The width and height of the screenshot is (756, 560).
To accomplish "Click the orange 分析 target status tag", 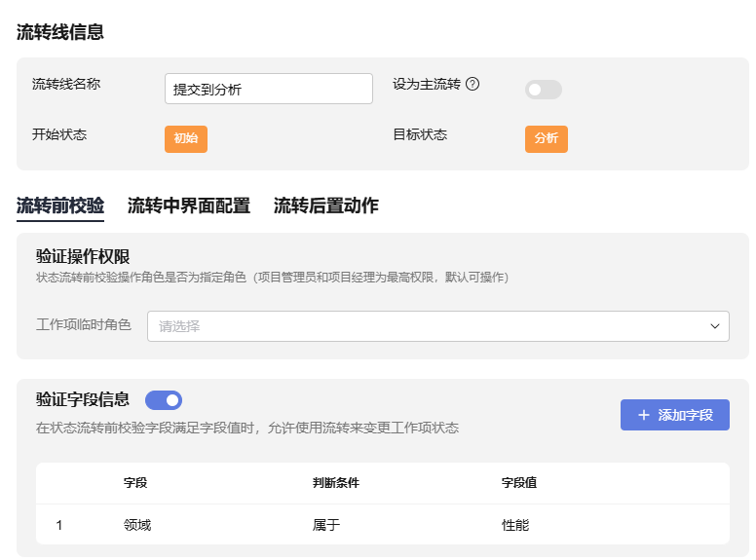I will (546, 138).
